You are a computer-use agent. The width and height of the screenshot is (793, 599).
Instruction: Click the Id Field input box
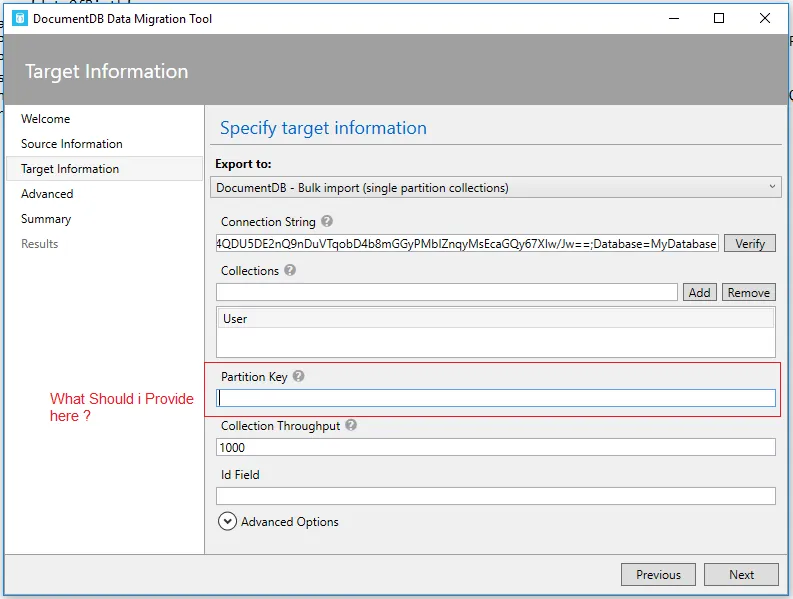coord(496,496)
